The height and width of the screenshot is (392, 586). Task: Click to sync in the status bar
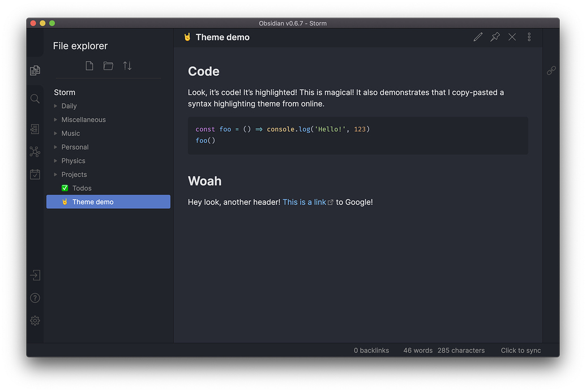coord(520,350)
